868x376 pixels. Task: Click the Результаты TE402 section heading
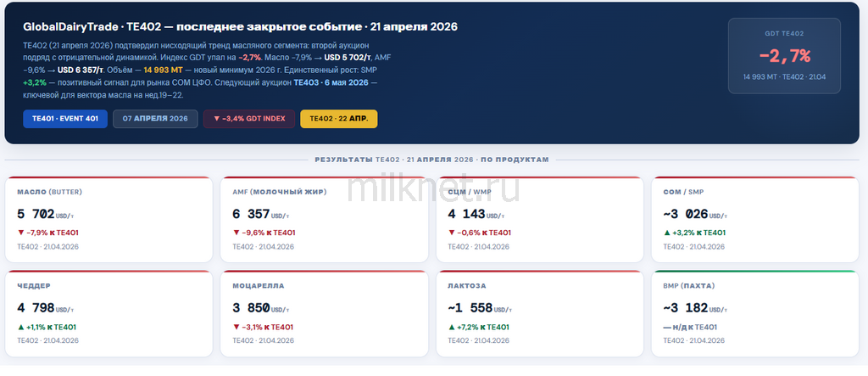432,160
